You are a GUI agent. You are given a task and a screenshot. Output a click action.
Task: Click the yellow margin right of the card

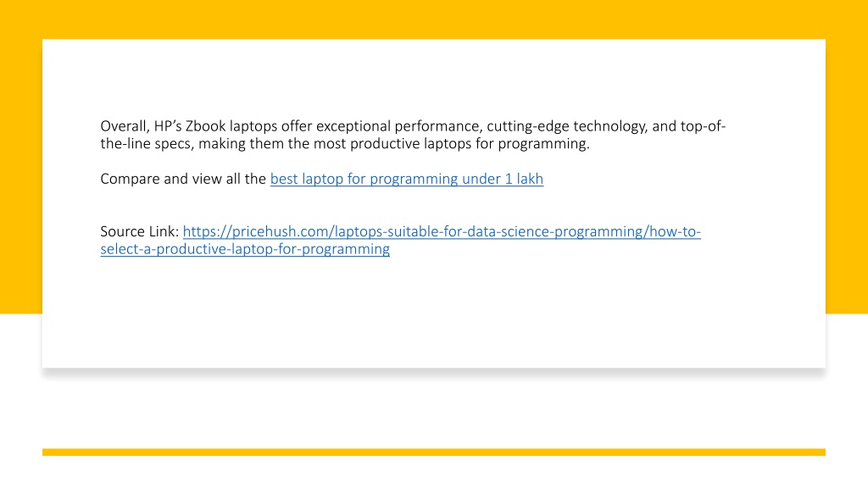847,176
